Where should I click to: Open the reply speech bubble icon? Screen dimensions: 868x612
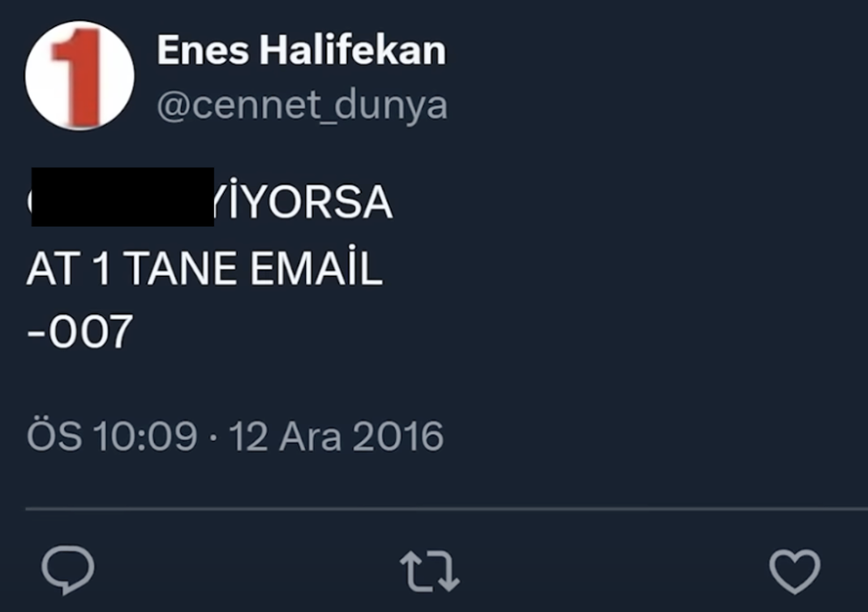tap(68, 570)
